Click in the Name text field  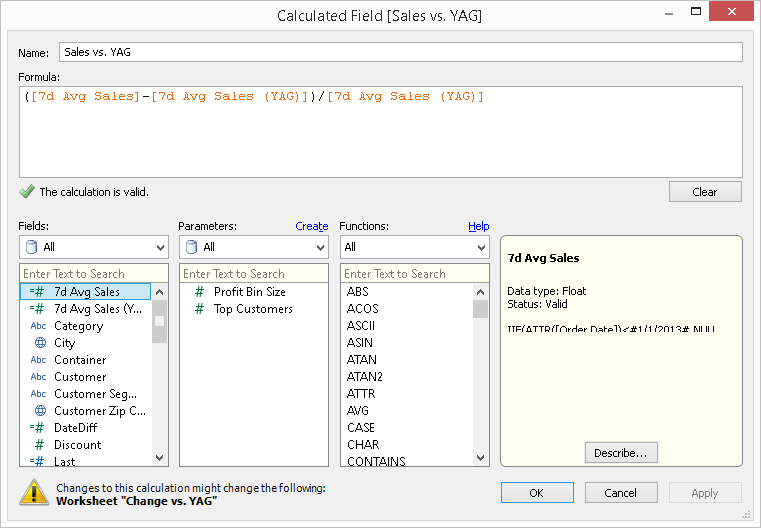coord(400,52)
